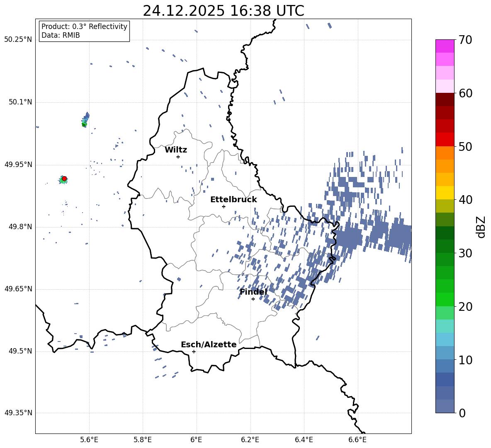
Task: Click the Esch/Alzette cross marker
Action: click(194, 351)
